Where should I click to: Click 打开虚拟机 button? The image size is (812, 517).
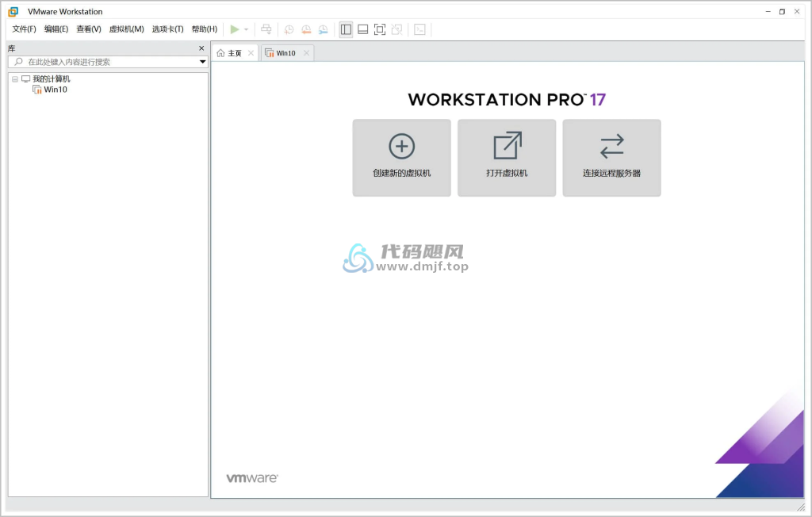pyautogui.click(x=507, y=158)
